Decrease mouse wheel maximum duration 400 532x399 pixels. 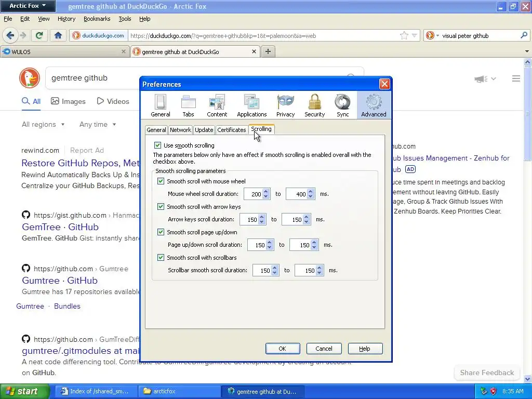click(311, 196)
